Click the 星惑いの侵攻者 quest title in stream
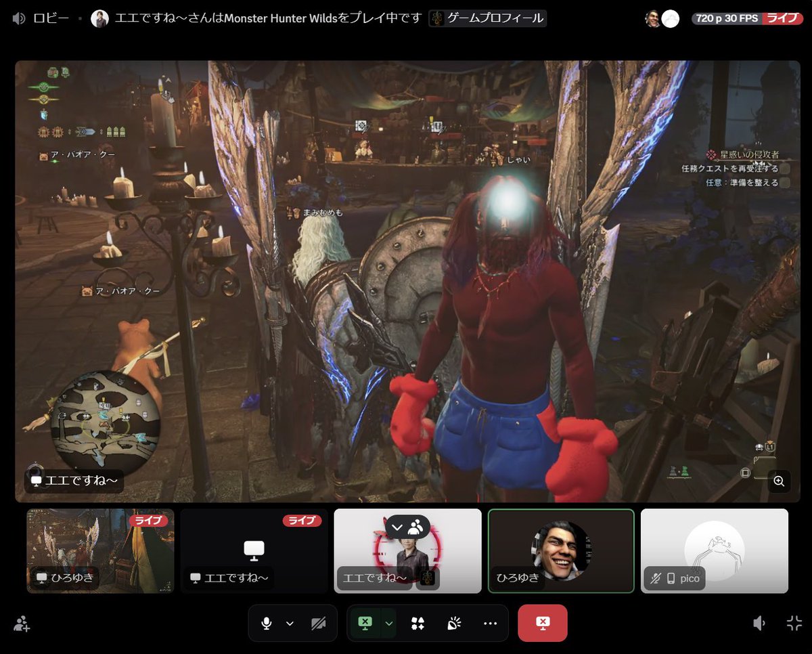The height and width of the screenshot is (654, 812). point(748,155)
